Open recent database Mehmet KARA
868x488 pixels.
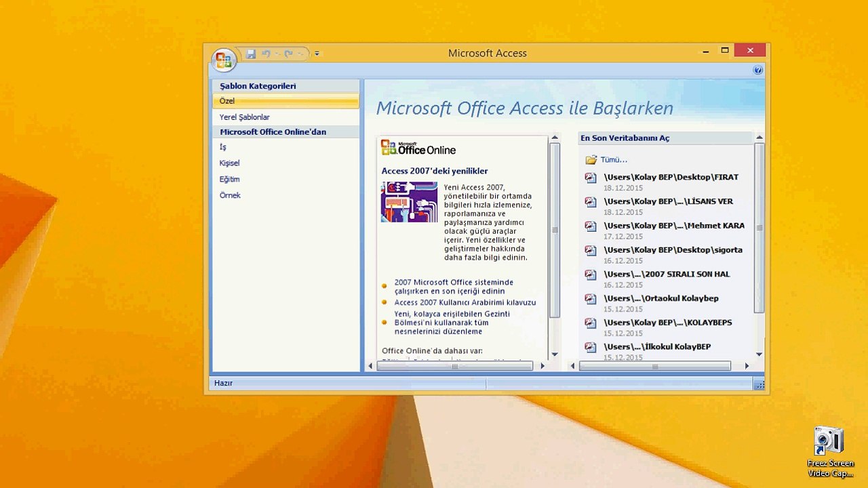(674, 226)
